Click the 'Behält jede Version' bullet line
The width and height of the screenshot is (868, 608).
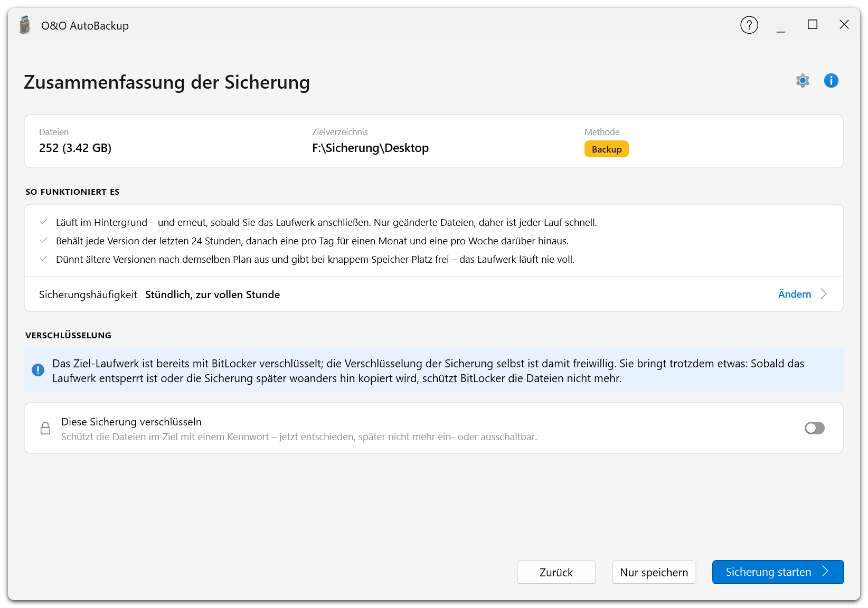312,241
